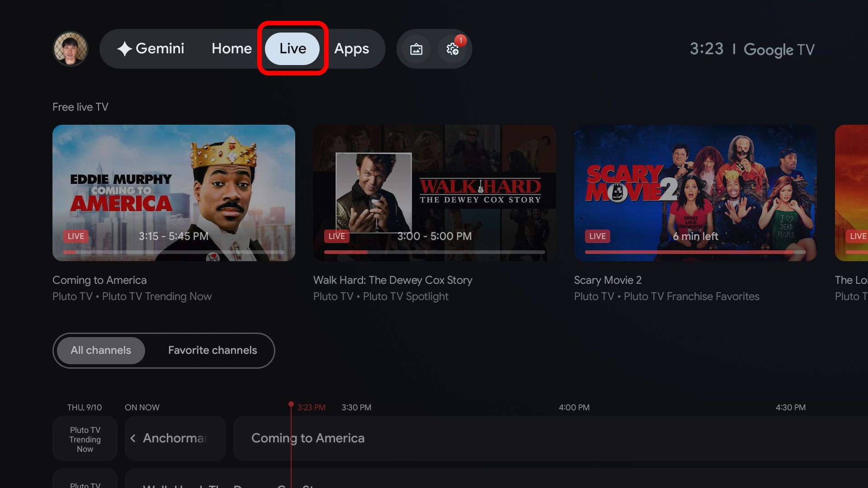Open the ambient mode picture icon

(x=416, y=49)
